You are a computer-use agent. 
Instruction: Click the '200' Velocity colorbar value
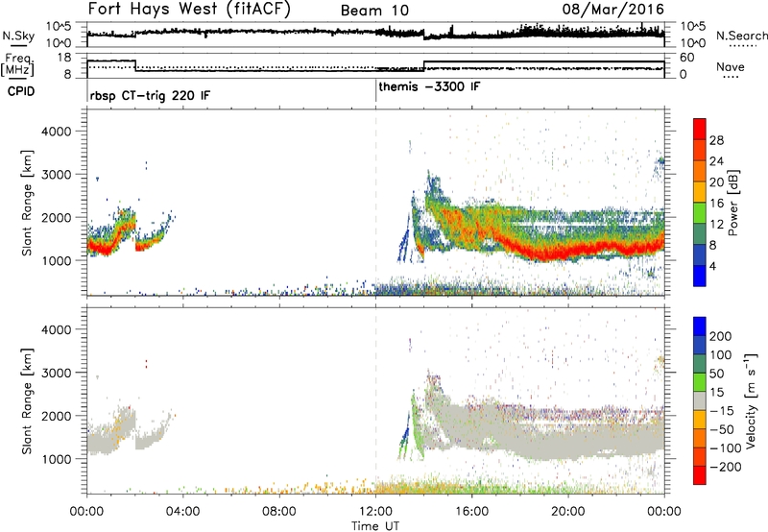[721, 336]
